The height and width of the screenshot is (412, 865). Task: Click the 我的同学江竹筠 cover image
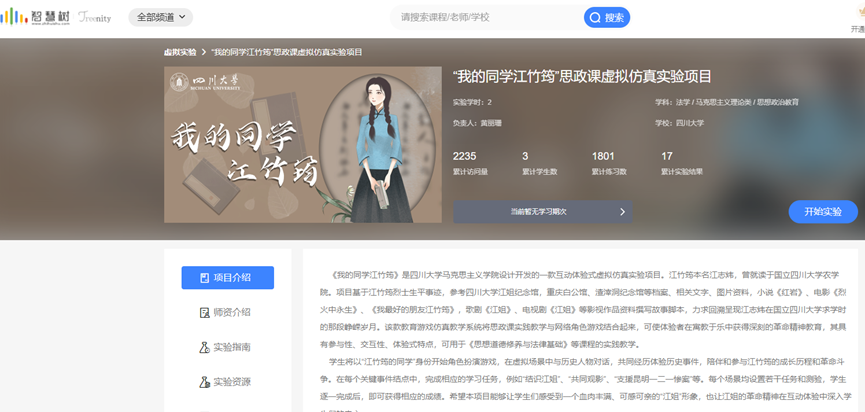tap(302, 145)
